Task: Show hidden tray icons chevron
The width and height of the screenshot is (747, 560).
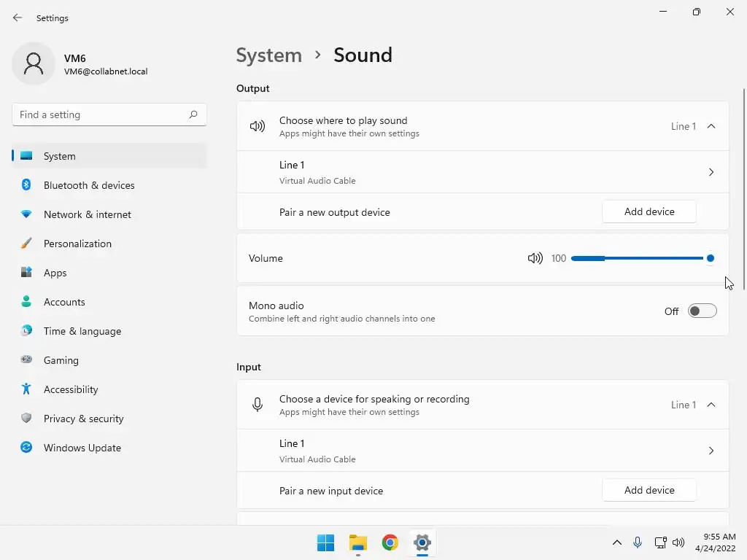Action: click(616, 542)
